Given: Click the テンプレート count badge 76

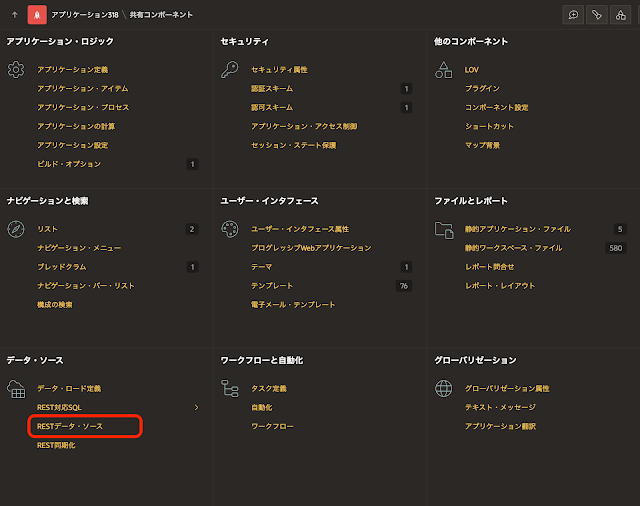Looking at the screenshot, I should pos(404,286).
